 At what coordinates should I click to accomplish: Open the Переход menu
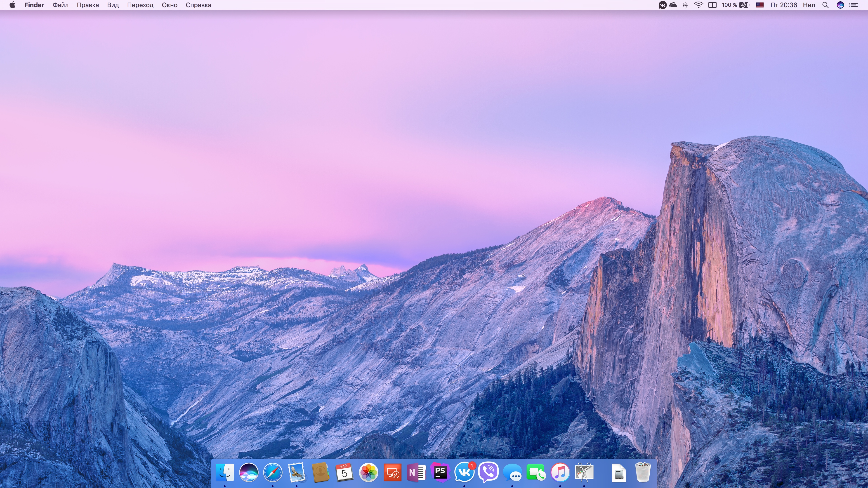[x=140, y=5]
